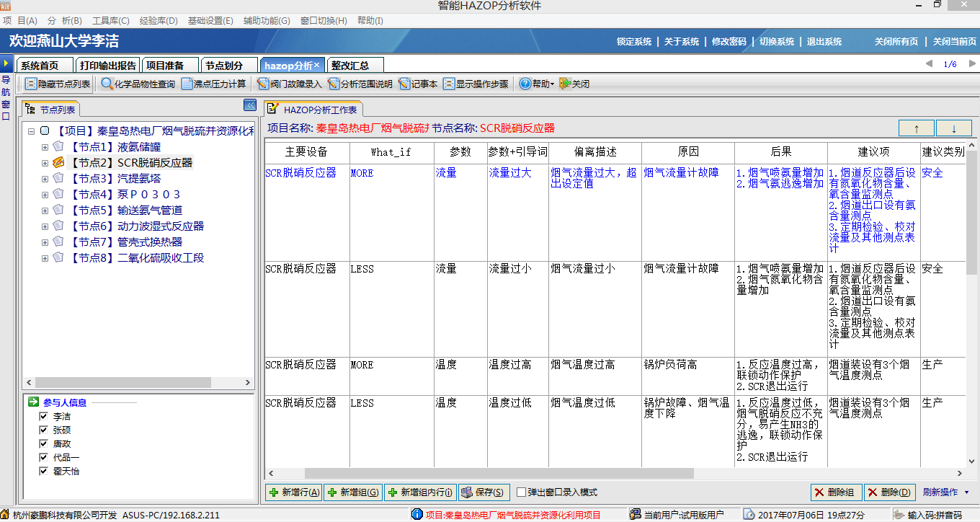Click the icon beside 【节点2】SCR脱硝反应器

(x=58, y=163)
